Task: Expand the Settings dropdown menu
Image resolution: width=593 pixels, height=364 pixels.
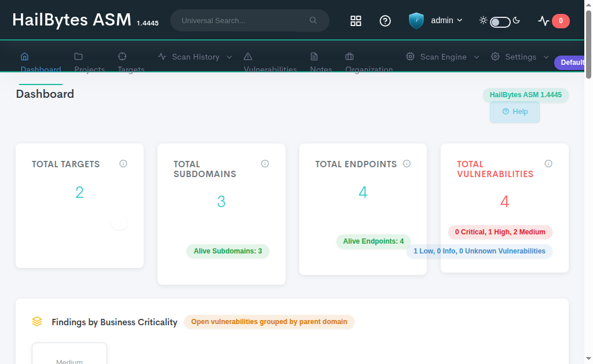Action: 521,57
